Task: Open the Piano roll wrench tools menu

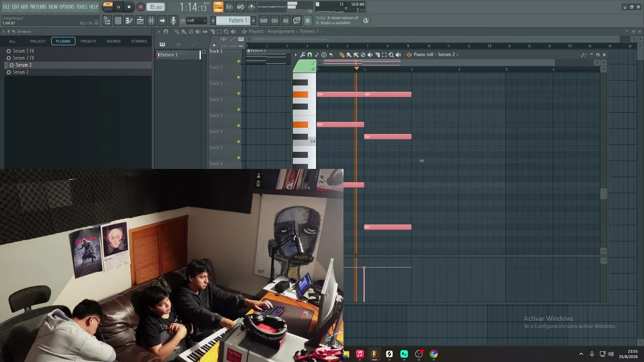Action: click(302, 55)
